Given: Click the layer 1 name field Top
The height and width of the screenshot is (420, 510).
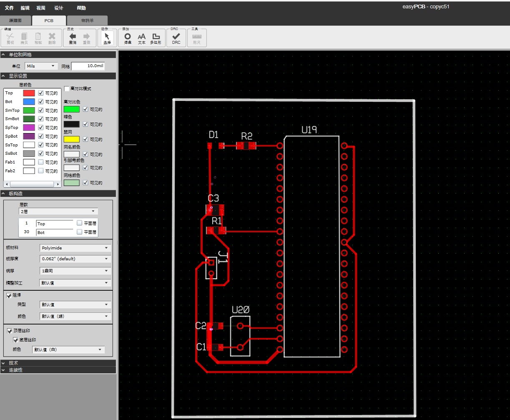Looking at the screenshot, I should [x=55, y=224].
